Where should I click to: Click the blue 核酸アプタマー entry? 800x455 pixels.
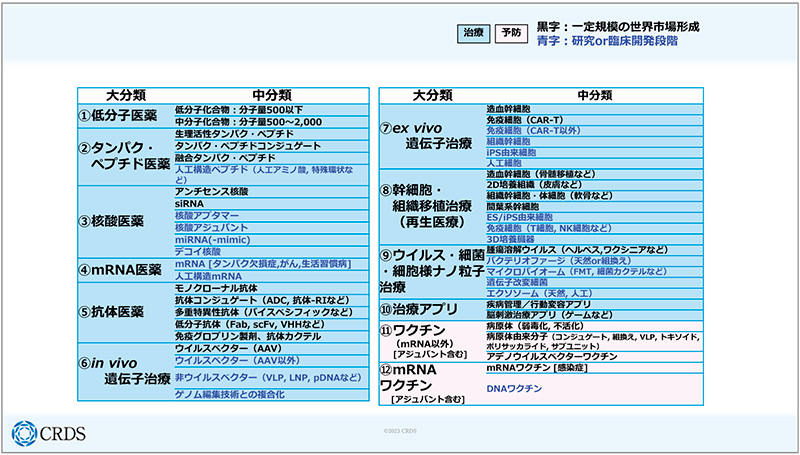(209, 215)
